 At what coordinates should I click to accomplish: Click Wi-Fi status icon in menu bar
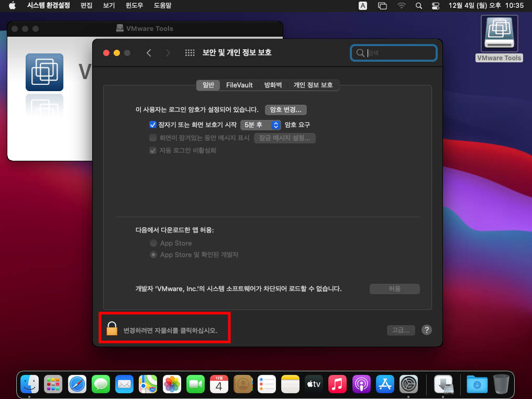[x=402, y=6]
